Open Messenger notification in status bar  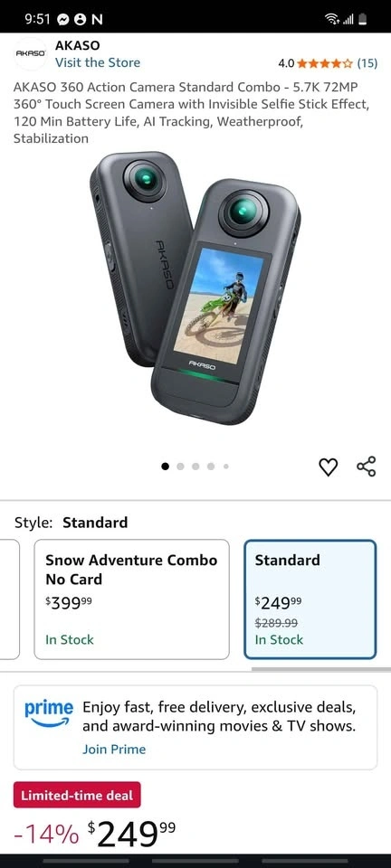63,19
